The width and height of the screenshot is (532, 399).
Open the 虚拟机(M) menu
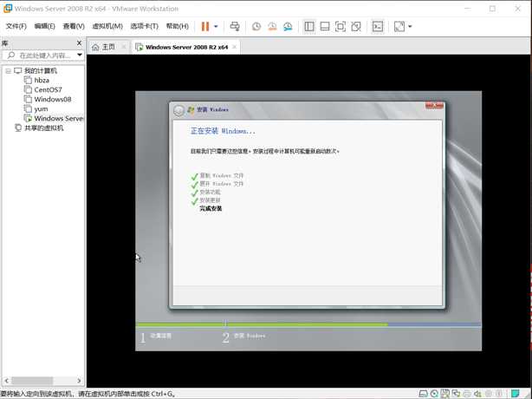[107, 26]
